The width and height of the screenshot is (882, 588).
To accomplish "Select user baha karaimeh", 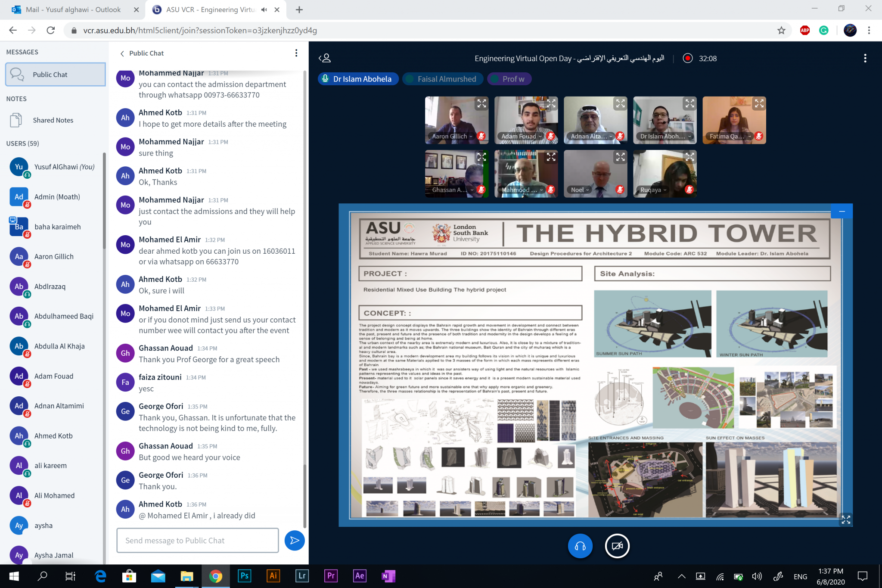I will pos(54,227).
